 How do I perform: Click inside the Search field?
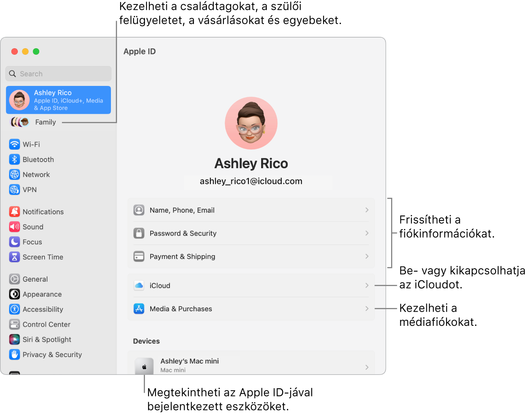(58, 73)
